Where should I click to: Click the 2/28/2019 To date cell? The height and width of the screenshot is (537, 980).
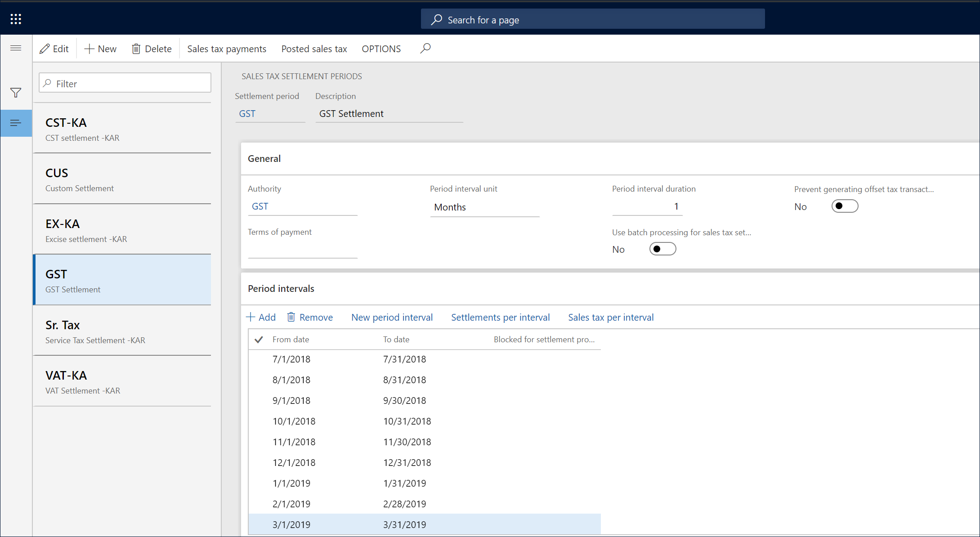(x=404, y=504)
